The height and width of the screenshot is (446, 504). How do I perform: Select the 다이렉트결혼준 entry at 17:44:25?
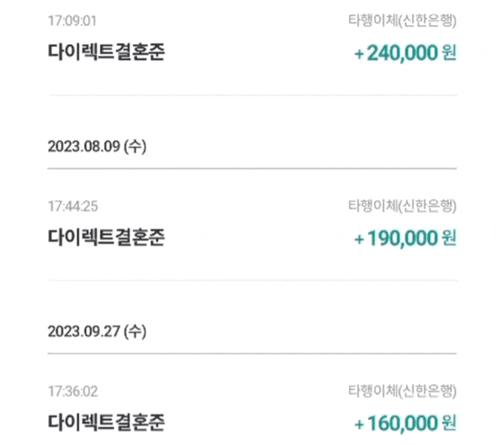coord(106,238)
